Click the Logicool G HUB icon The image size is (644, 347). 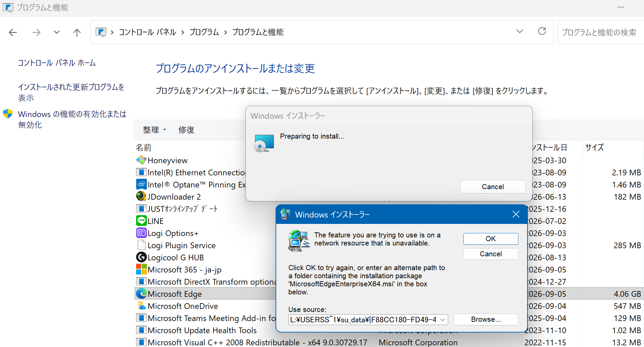pos(141,257)
